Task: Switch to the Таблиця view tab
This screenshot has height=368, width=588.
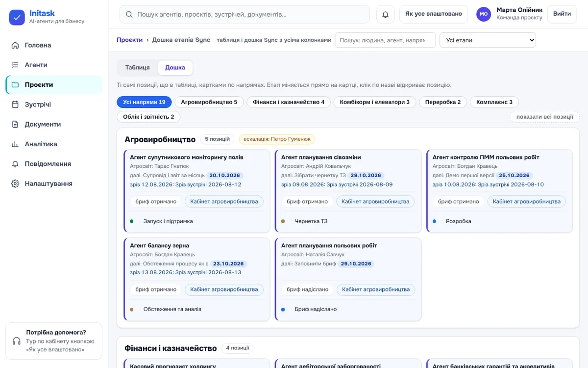Action: (x=138, y=68)
